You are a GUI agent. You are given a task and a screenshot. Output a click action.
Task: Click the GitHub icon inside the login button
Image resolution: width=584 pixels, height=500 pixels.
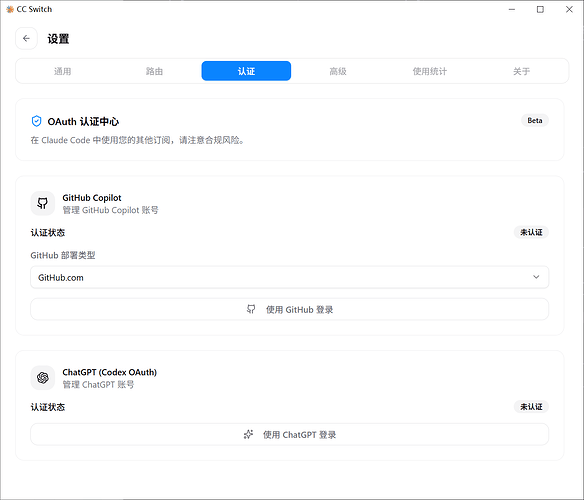point(251,309)
